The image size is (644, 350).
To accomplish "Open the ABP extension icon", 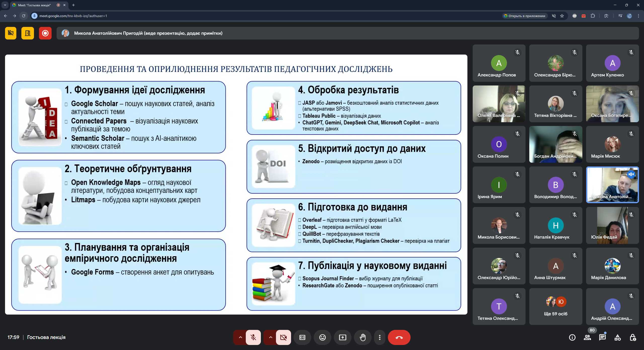I will click(575, 16).
